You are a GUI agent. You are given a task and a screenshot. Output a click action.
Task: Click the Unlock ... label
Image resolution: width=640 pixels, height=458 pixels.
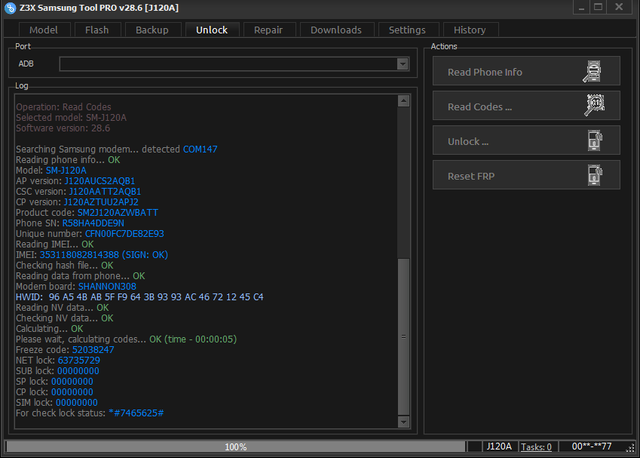point(468,142)
